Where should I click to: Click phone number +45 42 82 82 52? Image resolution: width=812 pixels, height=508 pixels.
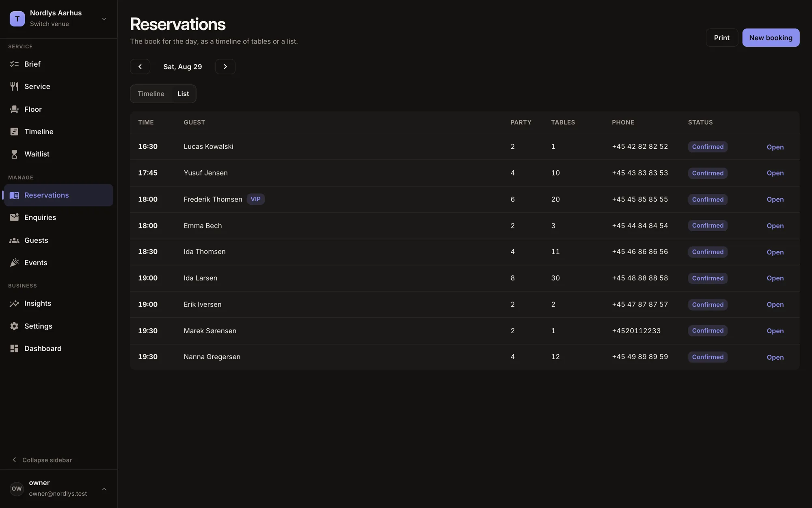coord(640,147)
